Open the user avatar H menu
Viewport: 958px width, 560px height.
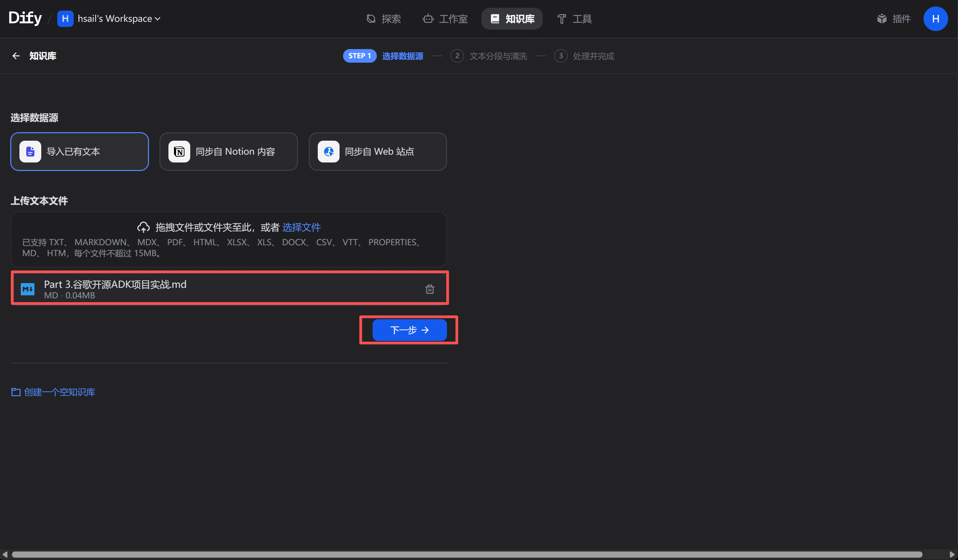click(x=935, y=19)
